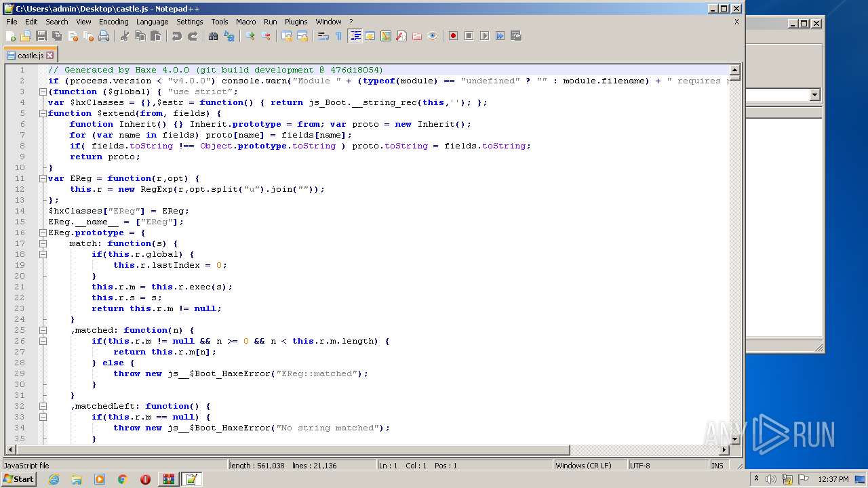Toggle the Indent Guide toolbar button
This screenshot has width=868, height=488.
(355, 36)
